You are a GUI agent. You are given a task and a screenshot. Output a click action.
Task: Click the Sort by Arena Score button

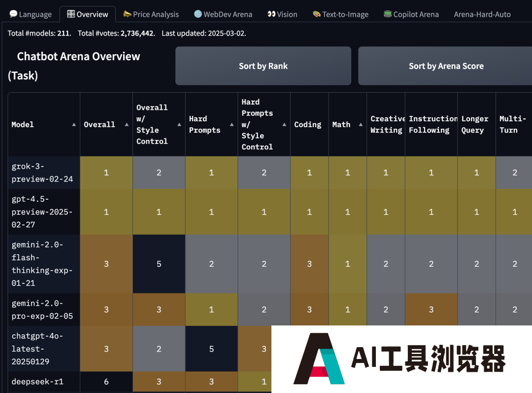click(445, 66)
